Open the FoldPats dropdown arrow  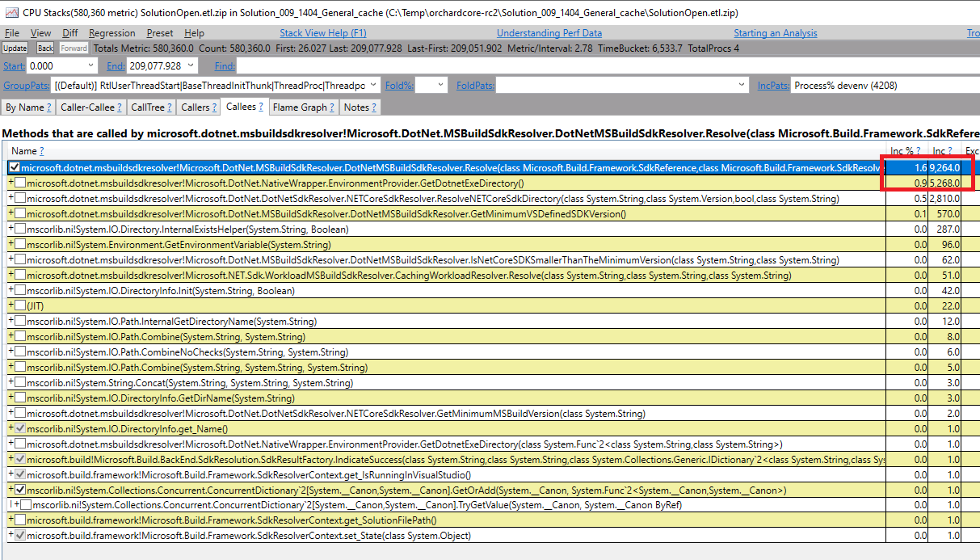pyautogui.click(x=742, y=85)
